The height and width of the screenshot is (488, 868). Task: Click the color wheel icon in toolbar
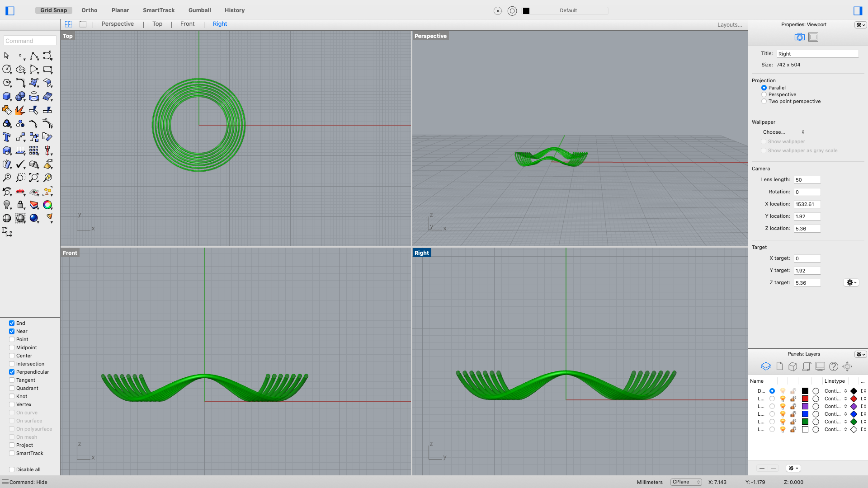[x=47, y=205]
